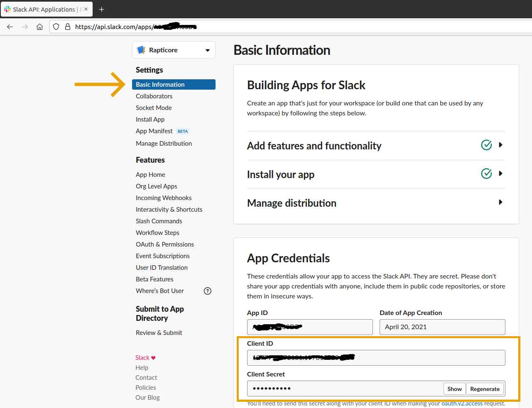532x408 pixels.
Task: Click Where's Bot User item
Action: 159,291
